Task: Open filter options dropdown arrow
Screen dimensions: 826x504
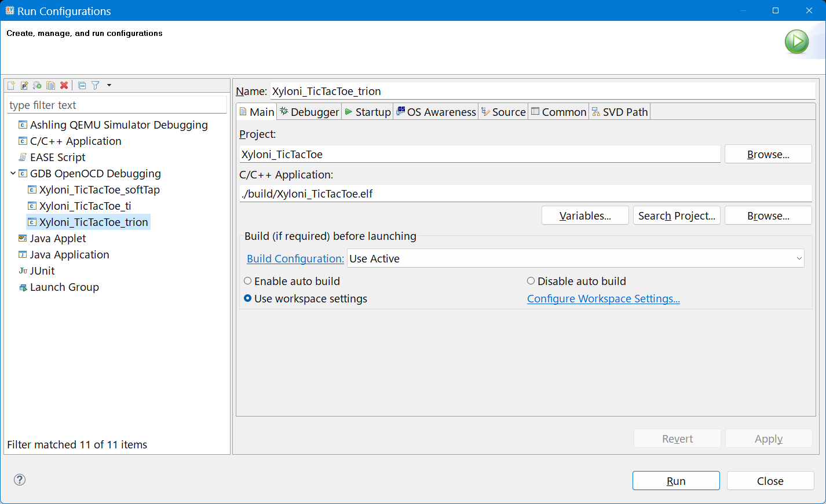Action: pos(109,85)
